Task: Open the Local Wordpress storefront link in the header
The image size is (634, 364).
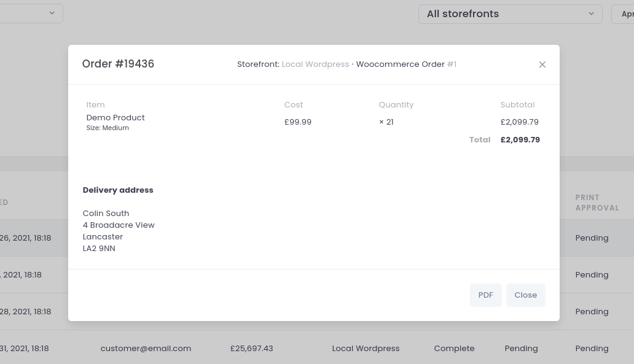Action: pyautogui.click(x=315, y=64)
